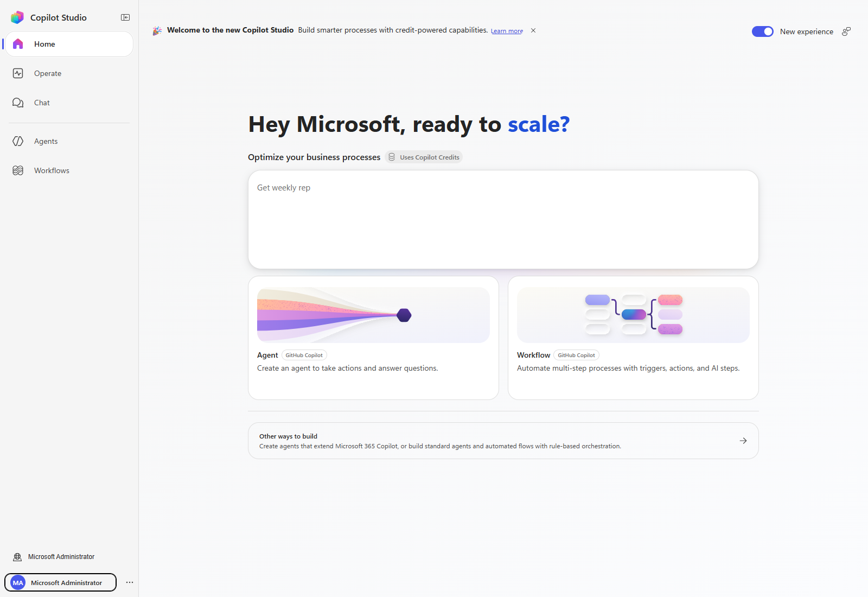
Task: Click the MA account avatar
Action: [x=18, y=582]
